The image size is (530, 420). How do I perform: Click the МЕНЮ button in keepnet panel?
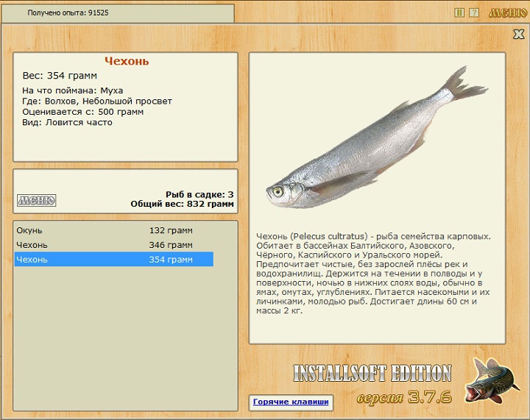click(37, 201)
